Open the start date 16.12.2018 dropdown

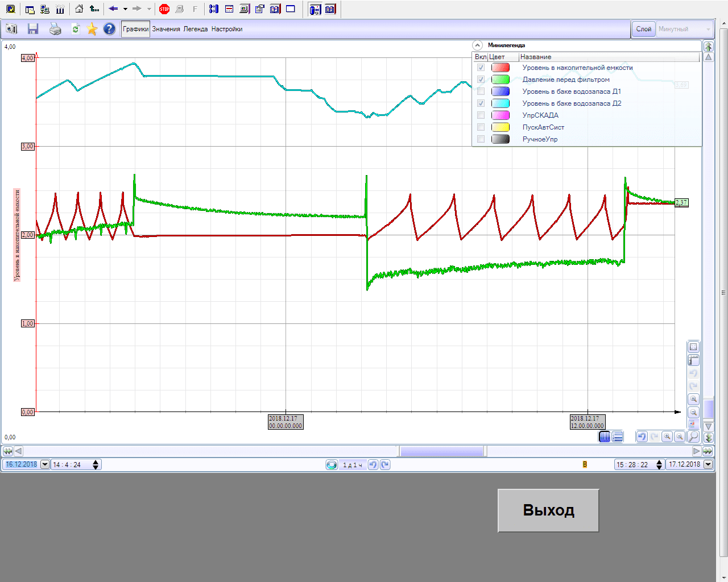click(x=45, y=464)
